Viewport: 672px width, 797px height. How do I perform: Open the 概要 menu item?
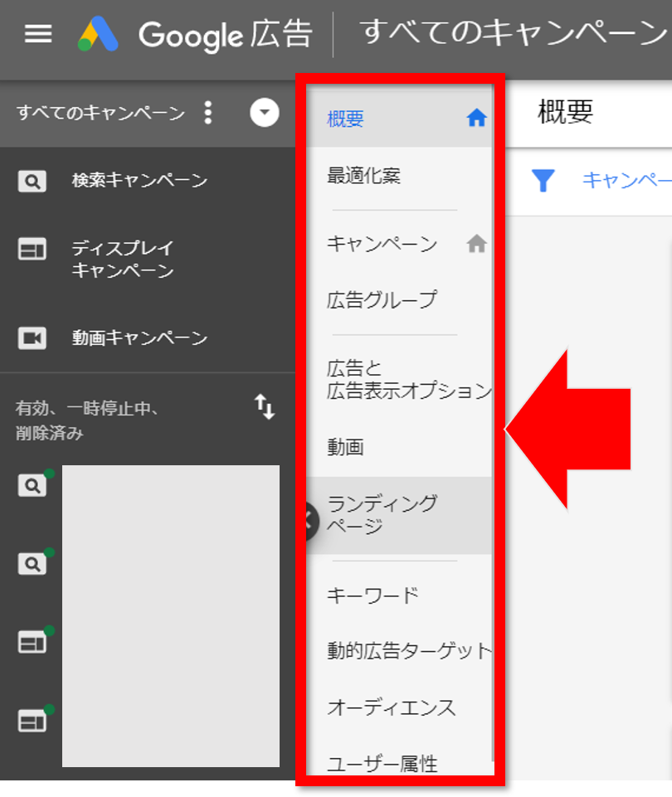click(x=345, y=119)
